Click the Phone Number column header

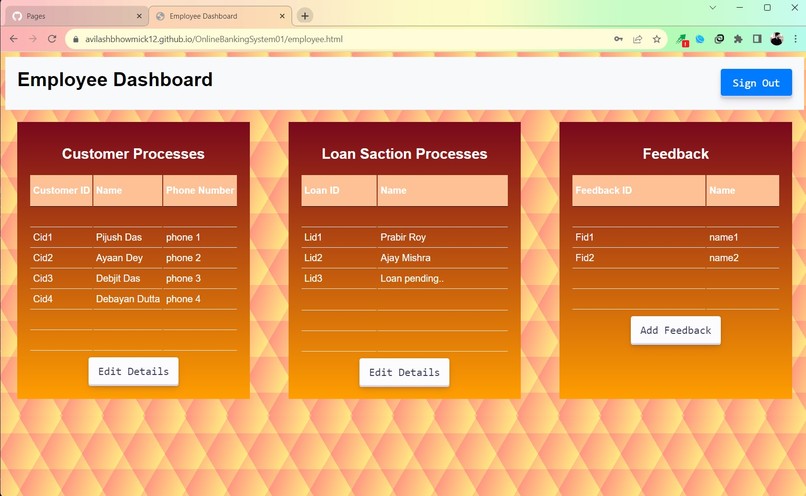(200, 190)
